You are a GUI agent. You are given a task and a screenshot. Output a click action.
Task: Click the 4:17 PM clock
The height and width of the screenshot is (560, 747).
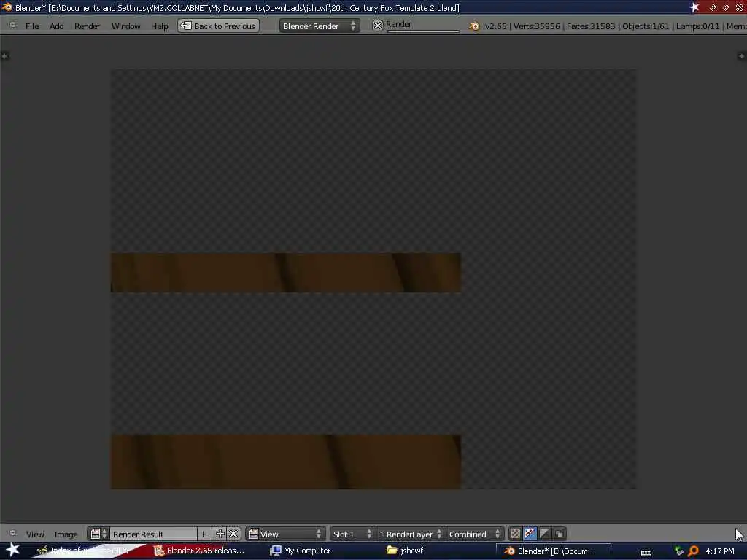[720, 551]
